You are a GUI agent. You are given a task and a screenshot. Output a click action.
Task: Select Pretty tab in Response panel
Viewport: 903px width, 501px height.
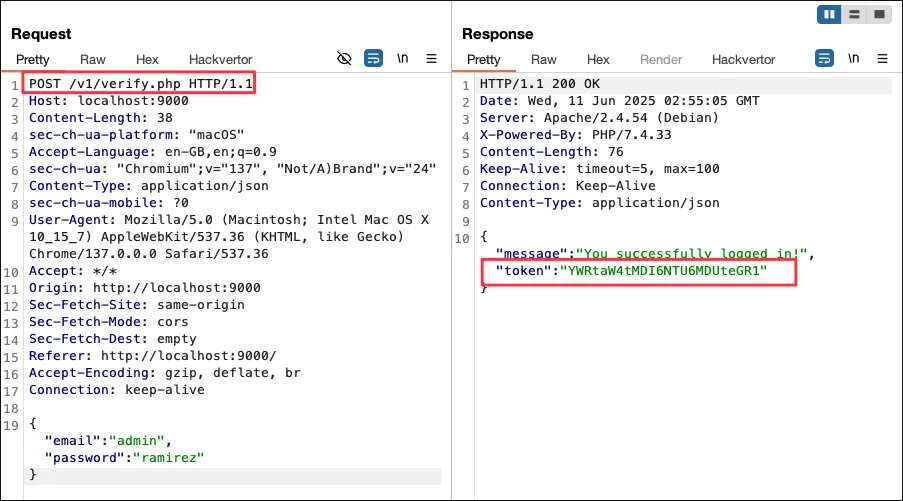484,60
